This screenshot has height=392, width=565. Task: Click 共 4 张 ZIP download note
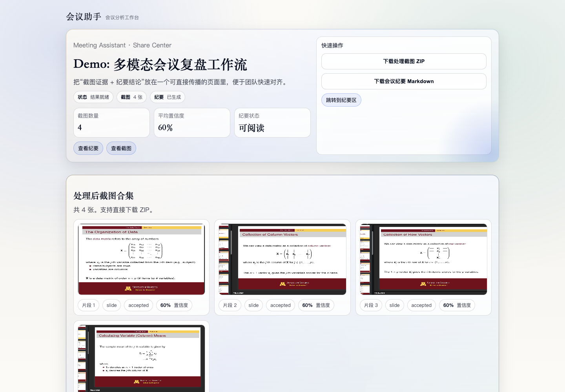pos(114,210)
